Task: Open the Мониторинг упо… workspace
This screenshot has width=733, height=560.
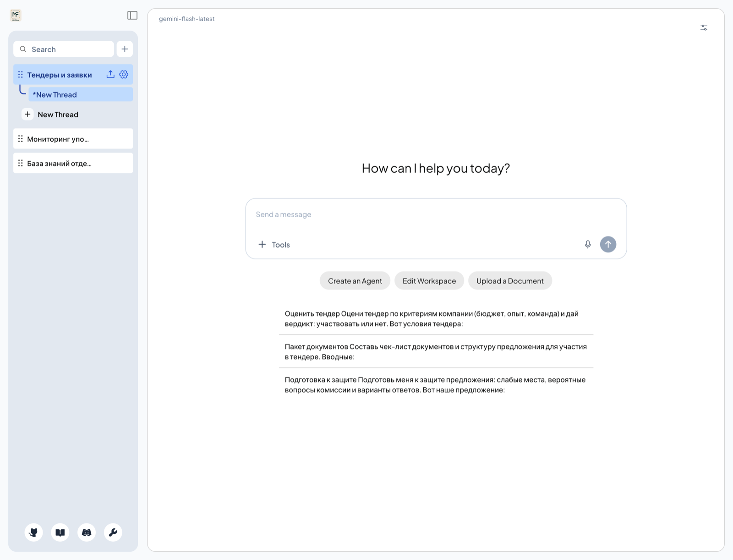Action: [x=73, y=139]
